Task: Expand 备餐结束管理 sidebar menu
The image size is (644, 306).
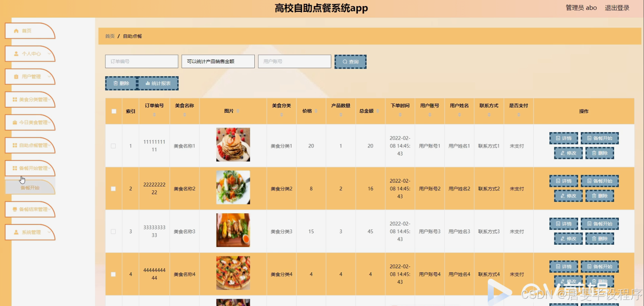Action: pos(30,209)
